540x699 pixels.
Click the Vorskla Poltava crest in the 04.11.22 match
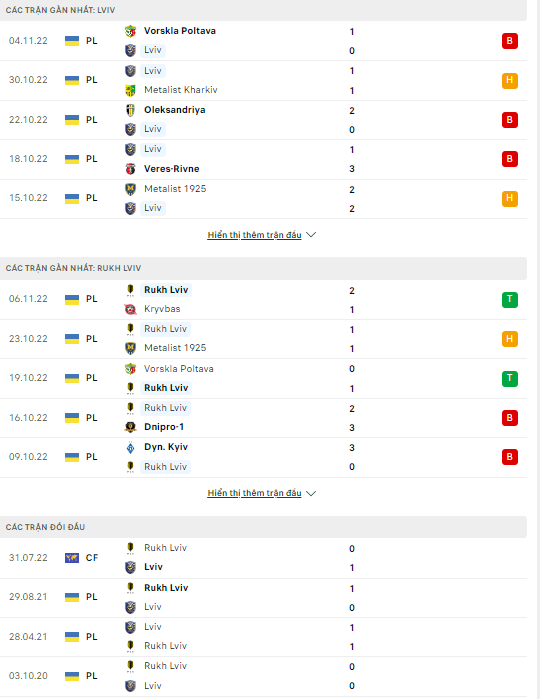coord(130,31)
